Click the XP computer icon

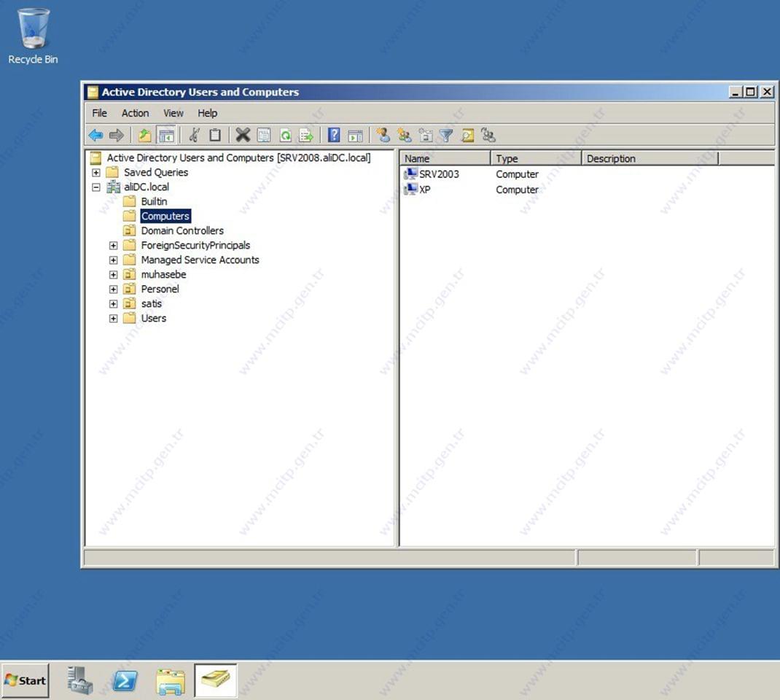[411, 189]
